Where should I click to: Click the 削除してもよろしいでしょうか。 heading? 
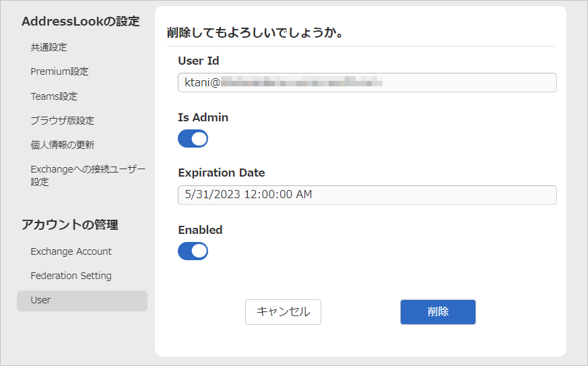point(255,32)
